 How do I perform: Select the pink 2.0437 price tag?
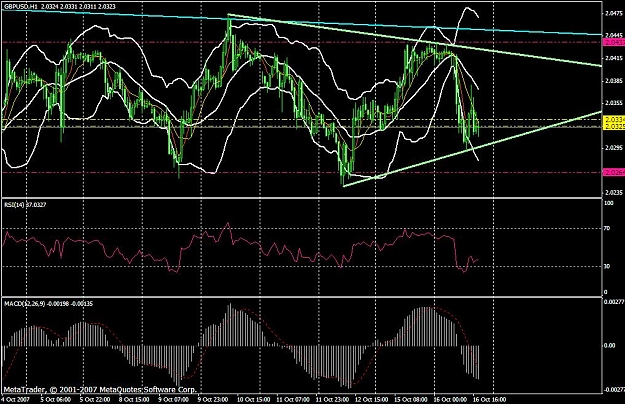[614, 42]
